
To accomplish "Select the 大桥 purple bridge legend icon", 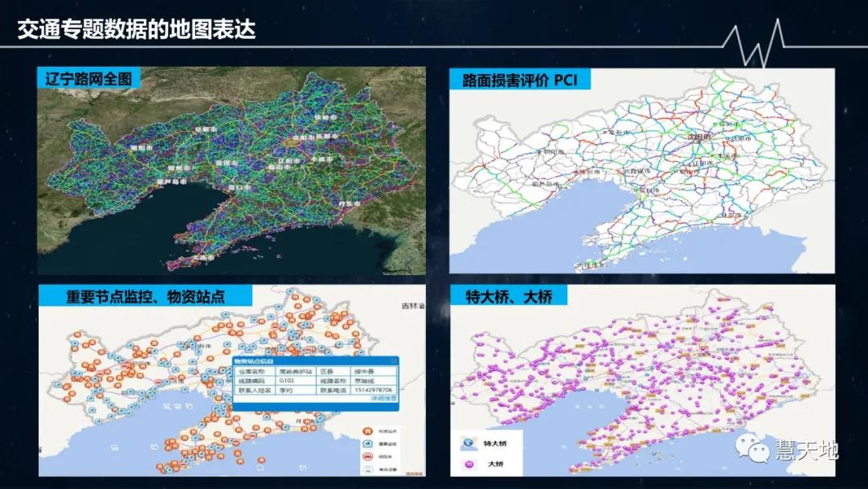I will click(x=470, y=463).
